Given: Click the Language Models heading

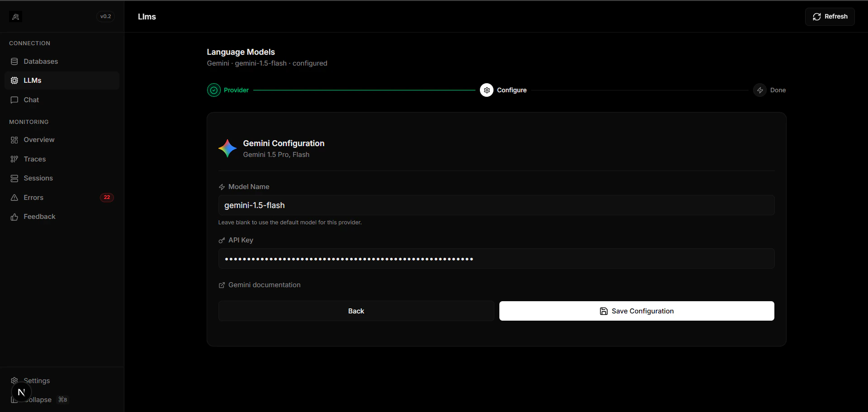Looking at the screenshot, I should [x=241, y=52].
